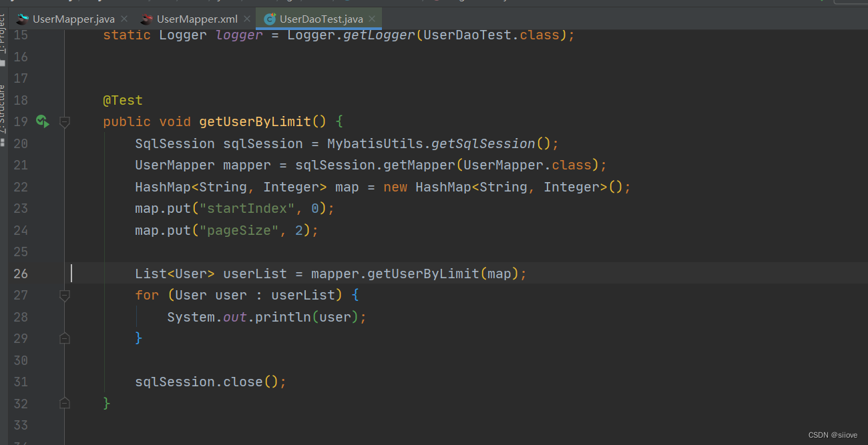Click the MyBatis bird icon on UserMapper.xml tab

point(146,19)
